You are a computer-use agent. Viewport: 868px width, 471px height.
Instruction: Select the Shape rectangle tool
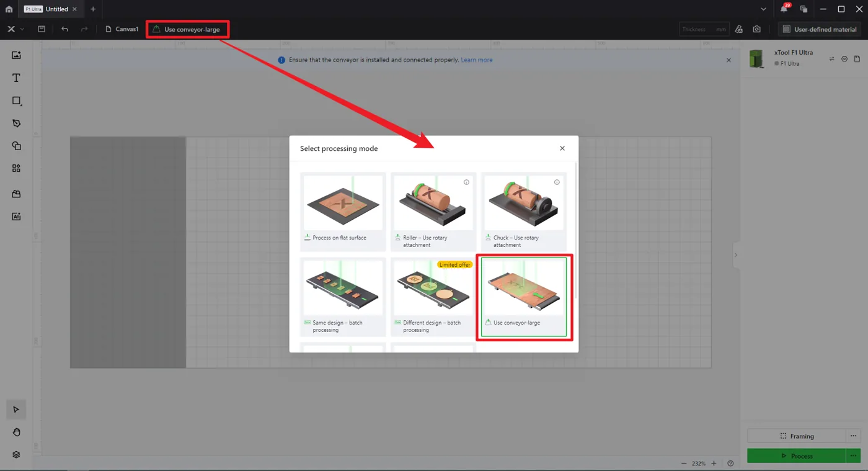pyautogui.click(x=16, y=101)
